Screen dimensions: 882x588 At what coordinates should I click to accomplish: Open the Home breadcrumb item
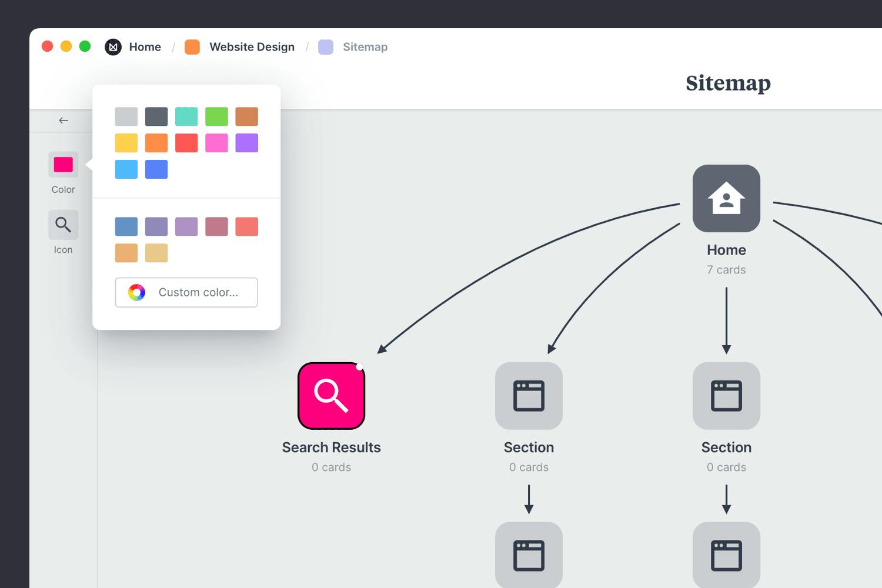pyautogui.click(x=145, y=46)
